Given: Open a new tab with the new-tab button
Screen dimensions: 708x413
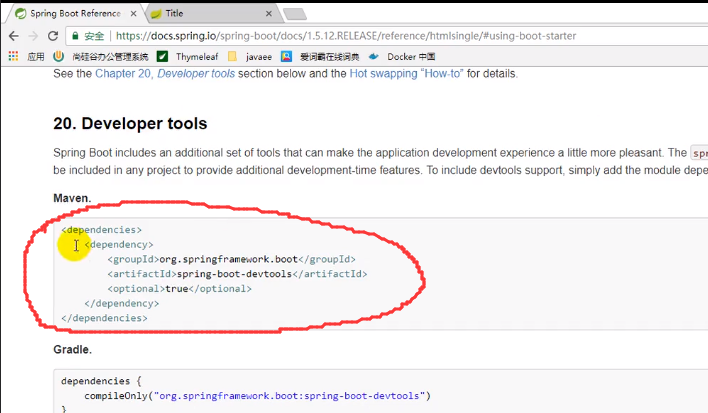Looking at the screenshot, I should pyautogui.click(x=295, y=14).
